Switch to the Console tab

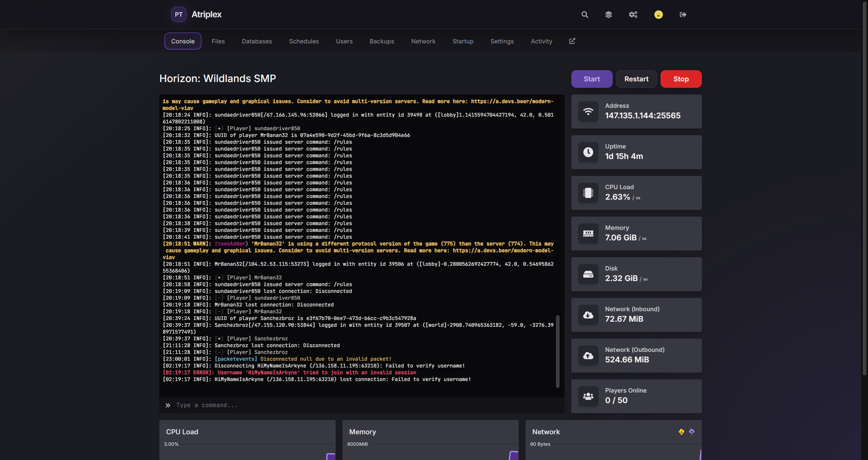point(183,41)
